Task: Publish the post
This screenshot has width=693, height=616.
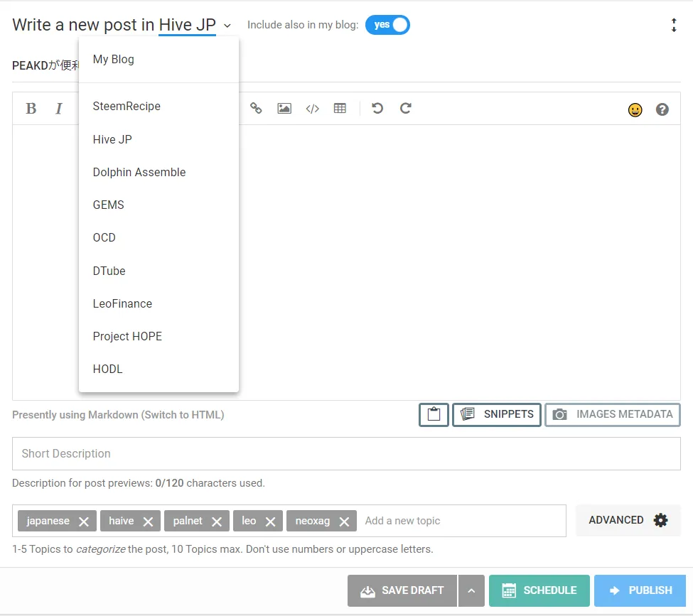Action: coord(640,590)
